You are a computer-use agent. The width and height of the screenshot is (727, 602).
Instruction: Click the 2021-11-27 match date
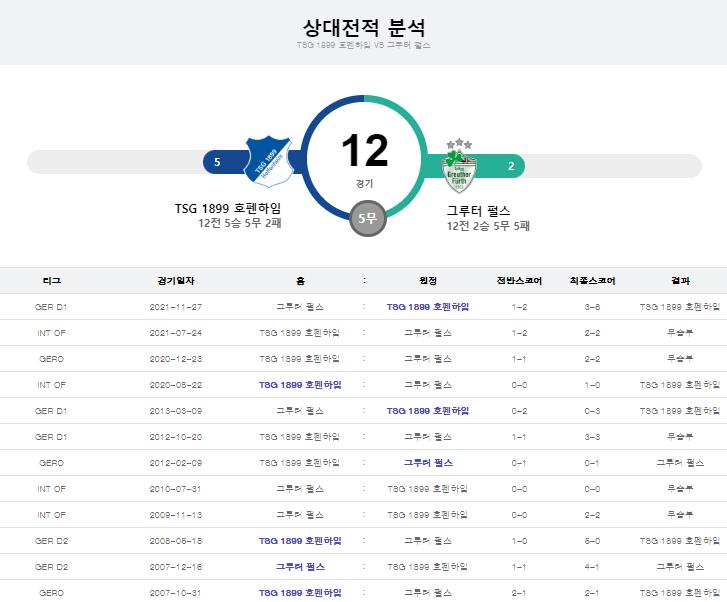(x=176, y=307)
